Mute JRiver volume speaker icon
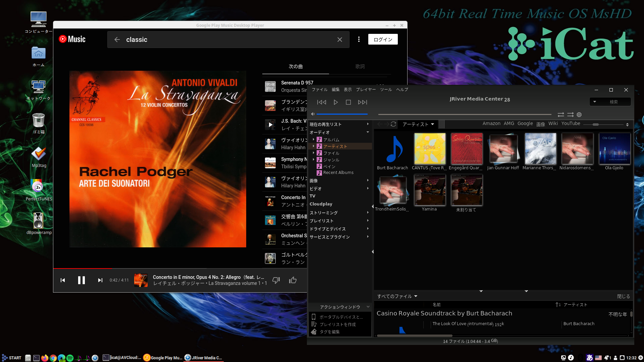Screen dimensions: 644x362 313,114
